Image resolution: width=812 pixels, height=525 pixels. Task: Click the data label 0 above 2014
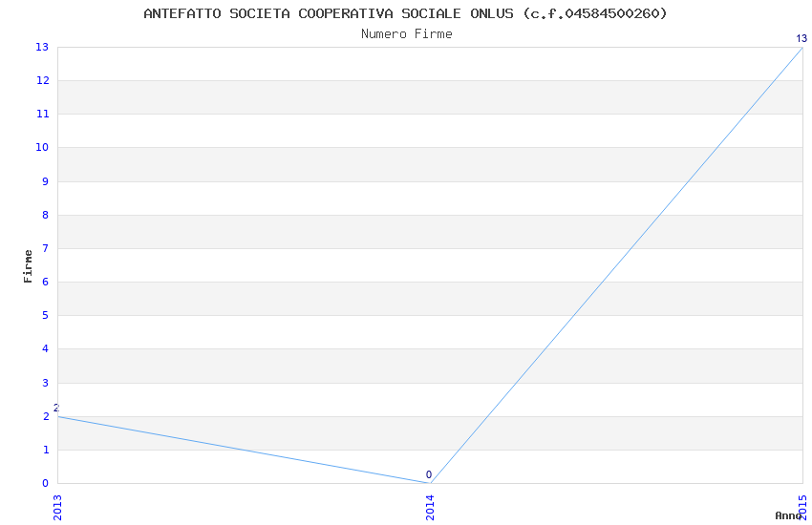point(429,474)
